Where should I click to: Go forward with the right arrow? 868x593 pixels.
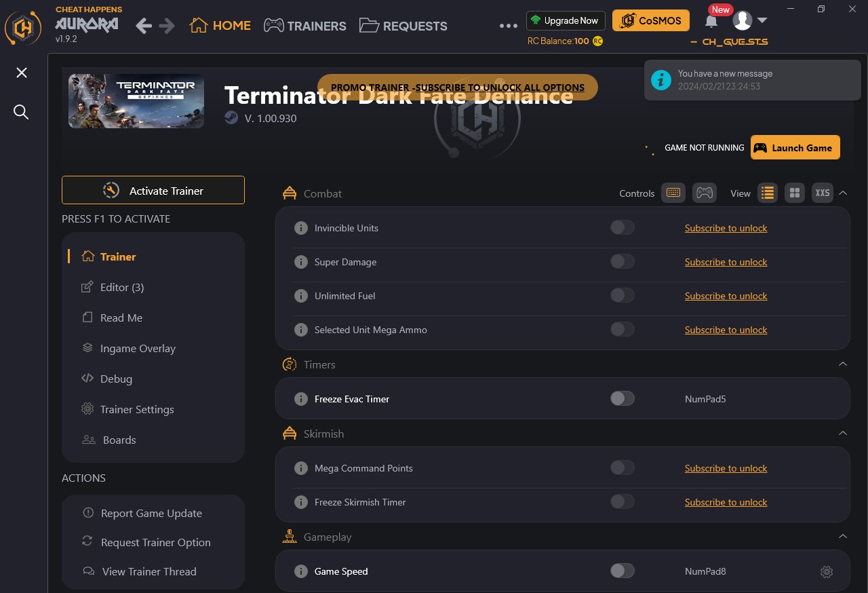[167, 26]
